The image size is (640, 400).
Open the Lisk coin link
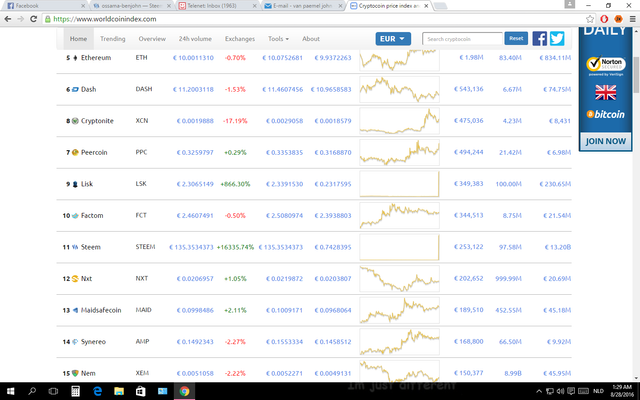87,184
